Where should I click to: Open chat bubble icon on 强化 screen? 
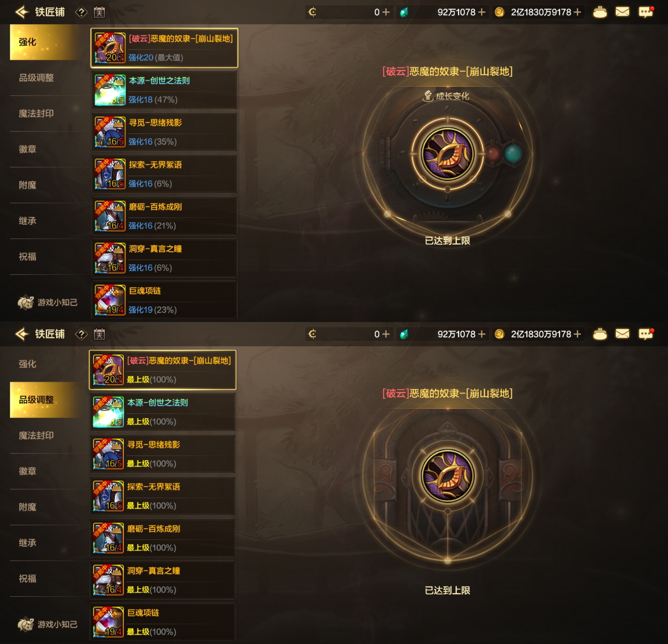coord(646,12)
